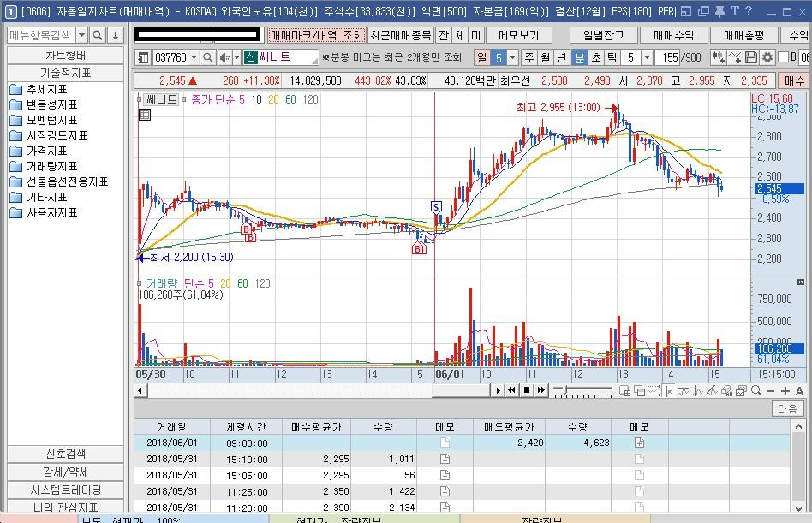The image size is (812, 523).
Task: Click the eraser tool icon in bottom toolbar
Action: point(726,391)
